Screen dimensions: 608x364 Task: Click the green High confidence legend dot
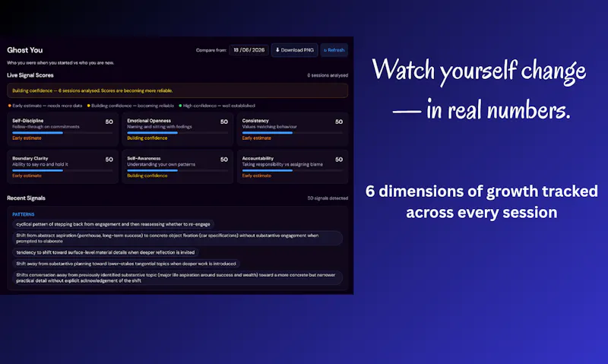coord(180,106)
